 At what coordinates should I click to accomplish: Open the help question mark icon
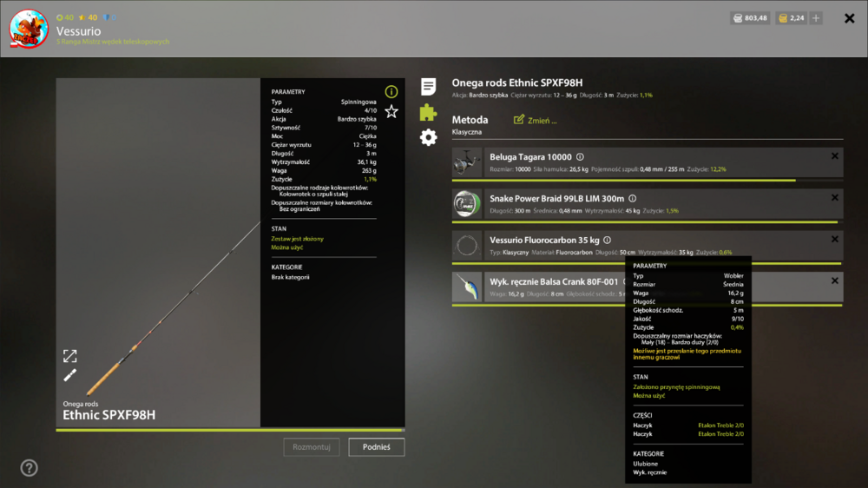29,468
